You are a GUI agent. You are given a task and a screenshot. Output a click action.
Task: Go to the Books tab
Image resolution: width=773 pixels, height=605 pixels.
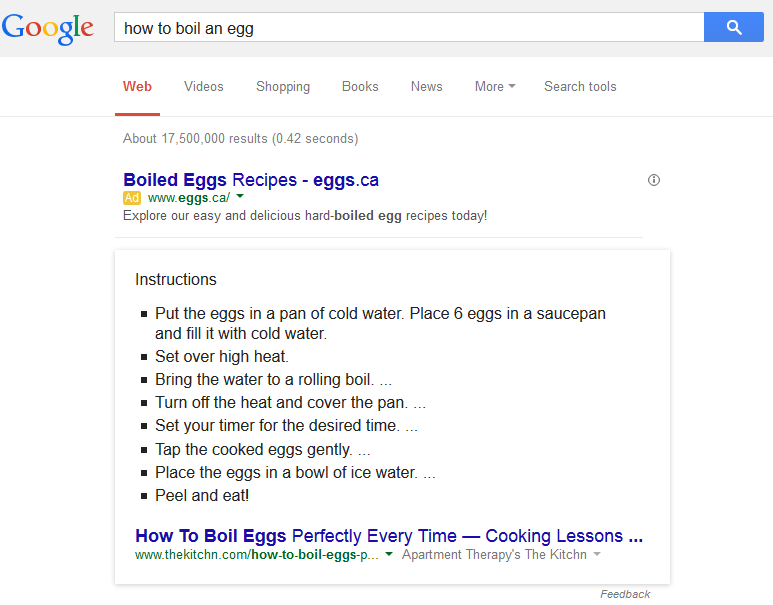pyautogui.click(x=360, y=87)
